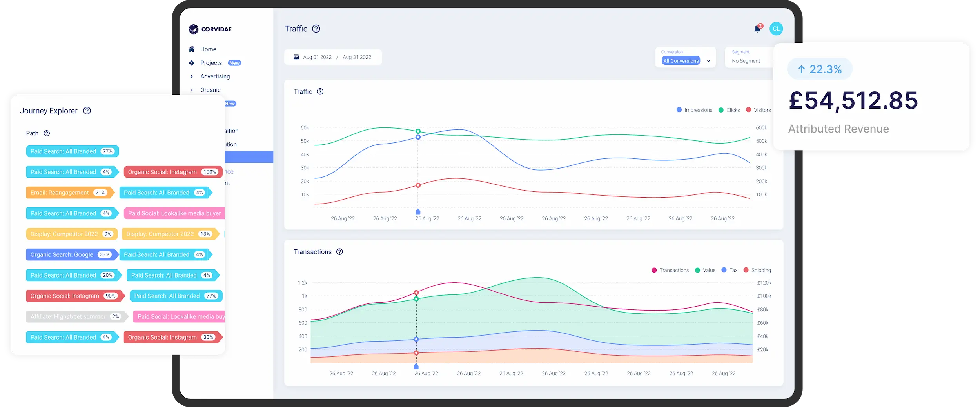Open notifications bell icon
This screenshot has height=407, width=980.
[757, 29]
